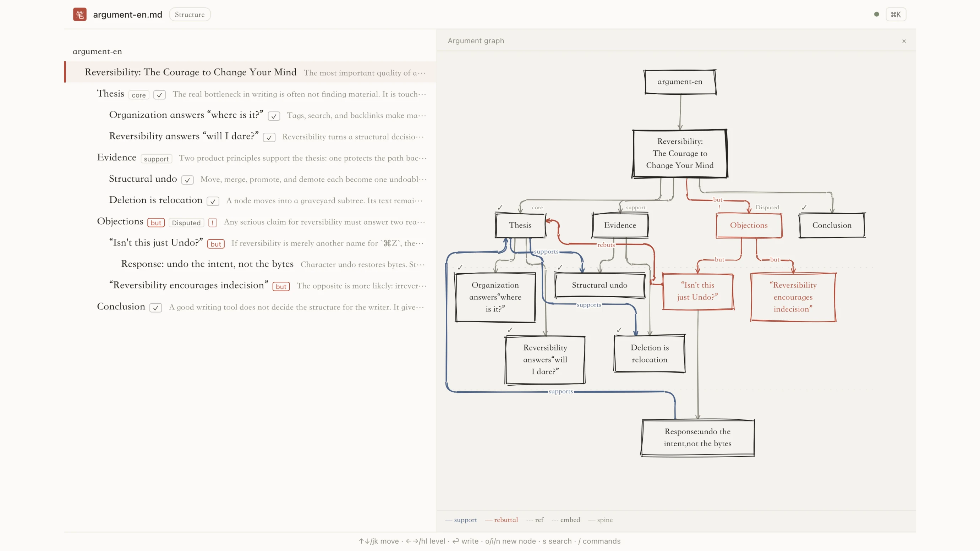Click the Evidence graph node
This screenshot has width=980, height=551.
[620, 225]
